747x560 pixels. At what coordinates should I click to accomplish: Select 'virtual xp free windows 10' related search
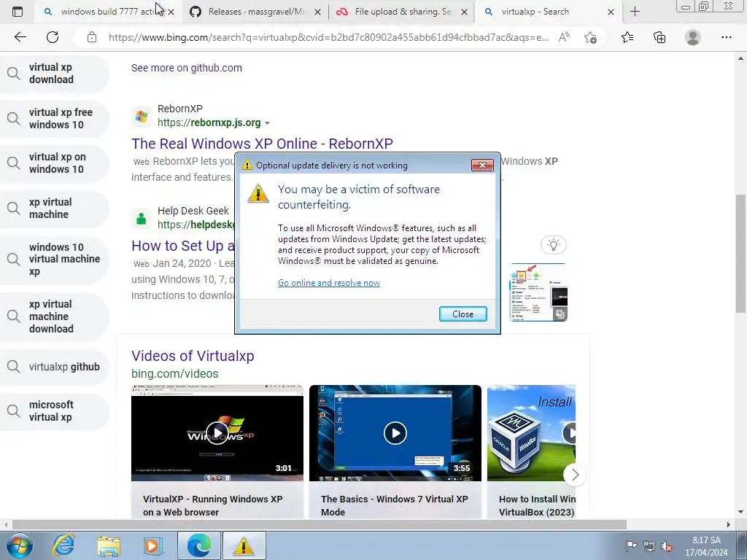click(x=54, y=119)
